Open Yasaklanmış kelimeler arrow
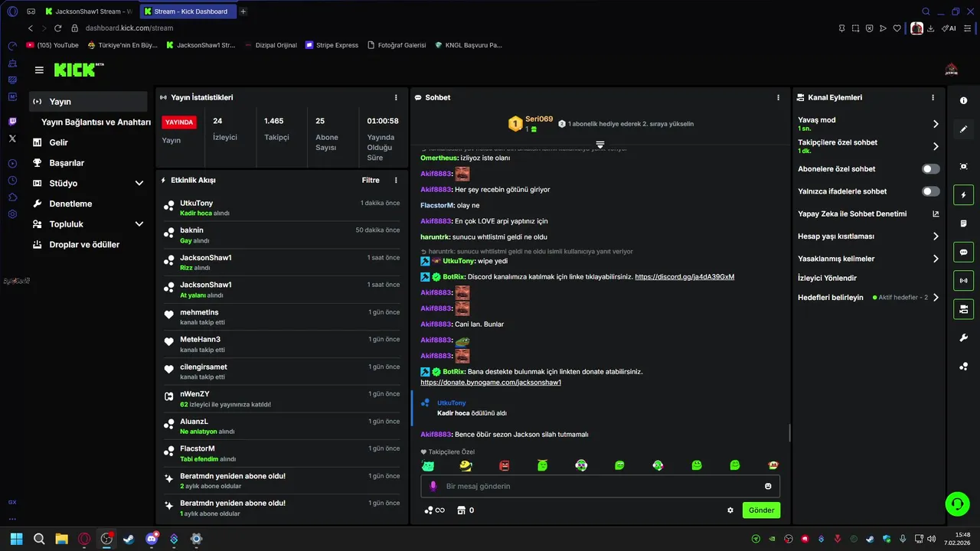980x551 pixels. (936, 259)
